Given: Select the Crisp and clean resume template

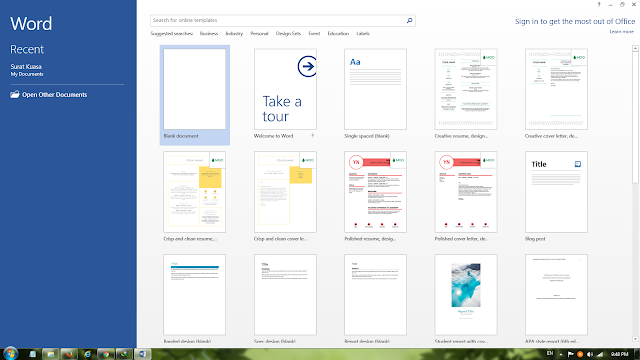Looking at the screenshot, I should (x=194, y=192).
